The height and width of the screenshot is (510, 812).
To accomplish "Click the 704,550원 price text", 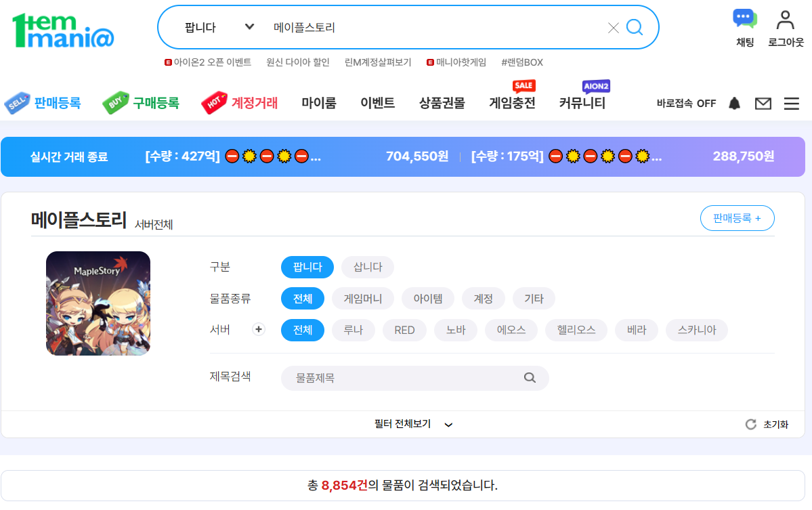I will (417, 156).
